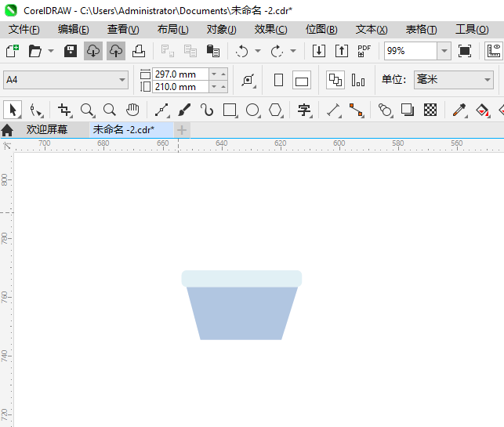Viewport: 504px width, 427px height.
Task: Toggle rulers display icon
Action: click(x=494, y=51)
